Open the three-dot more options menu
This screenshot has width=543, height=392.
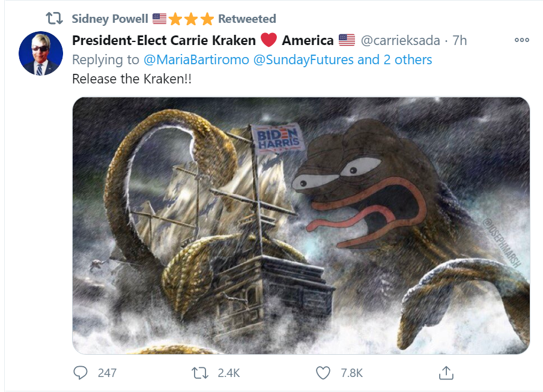pos(521,40)
